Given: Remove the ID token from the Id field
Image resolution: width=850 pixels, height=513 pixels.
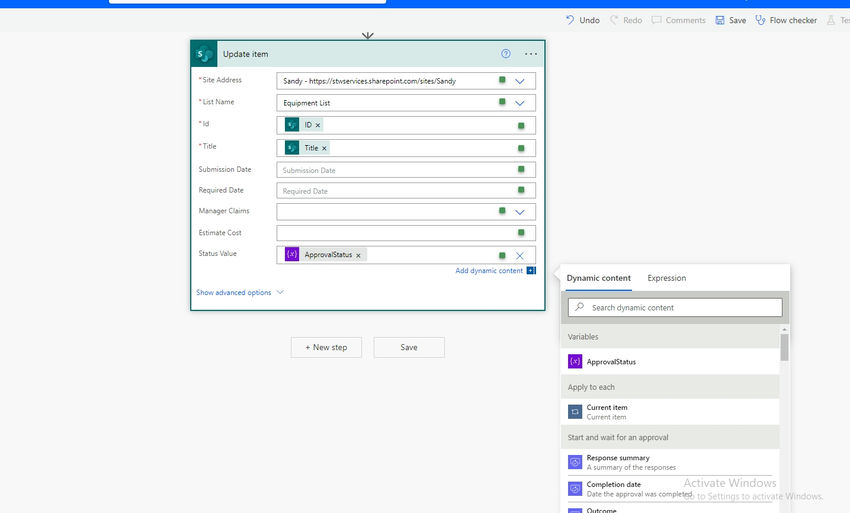Looking at the screenshot, I should tap(318, 125).
